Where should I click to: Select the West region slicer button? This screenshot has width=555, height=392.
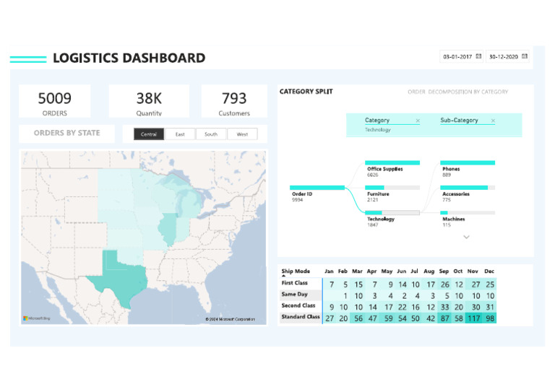243,134
